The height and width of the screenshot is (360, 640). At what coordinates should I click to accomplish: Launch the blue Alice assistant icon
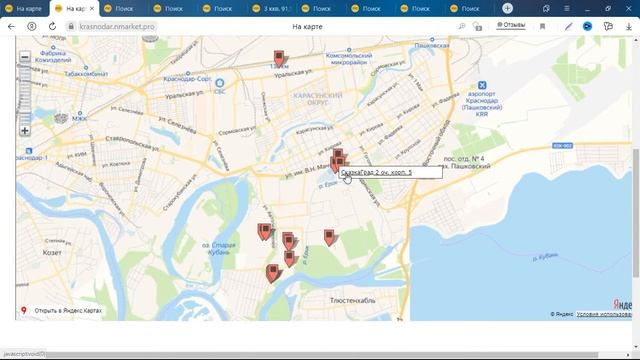click(x=587, y=27)
